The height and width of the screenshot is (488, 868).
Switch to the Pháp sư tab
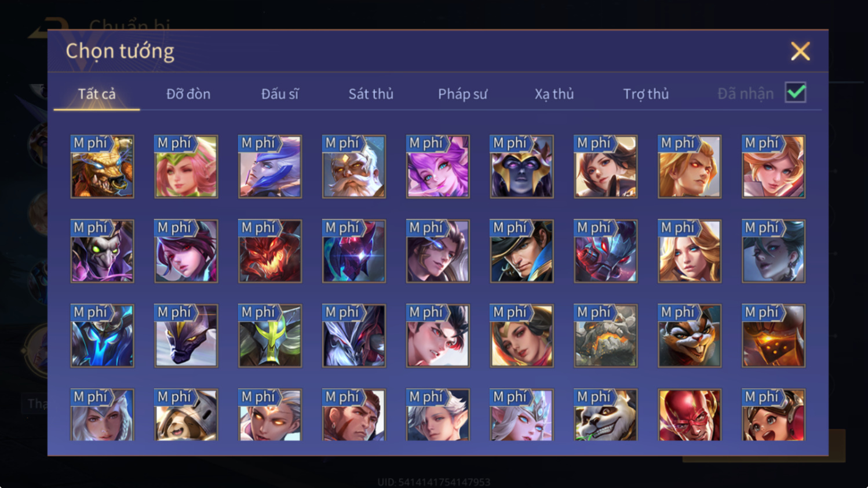coord(462,94)
